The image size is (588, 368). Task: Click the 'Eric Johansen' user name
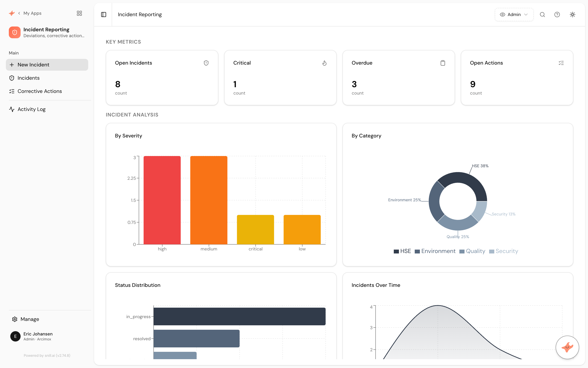(38, 334)
